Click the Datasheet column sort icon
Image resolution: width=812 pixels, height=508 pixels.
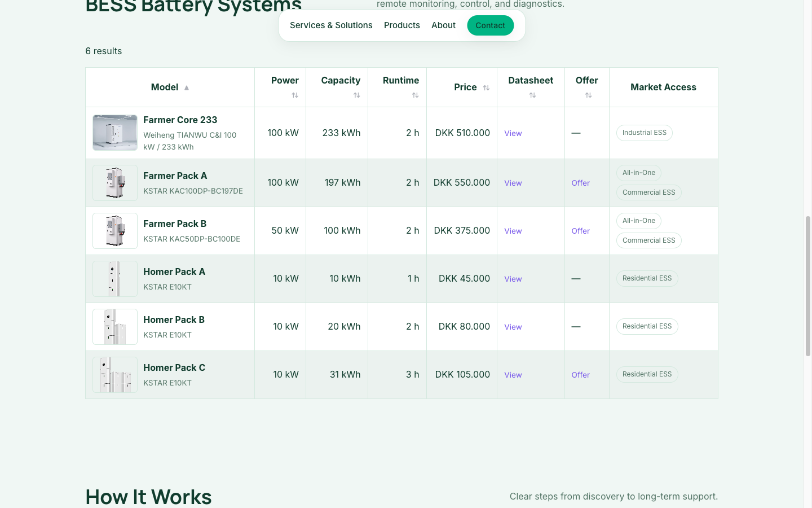coord(532,95)
